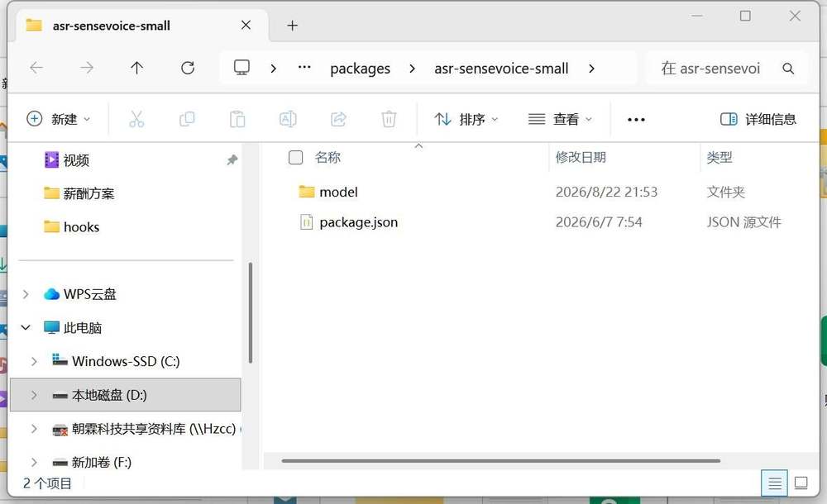Click the package.json file icon
Image resolution: width=827 pixels, height=504 pixels.
point(307,222)
